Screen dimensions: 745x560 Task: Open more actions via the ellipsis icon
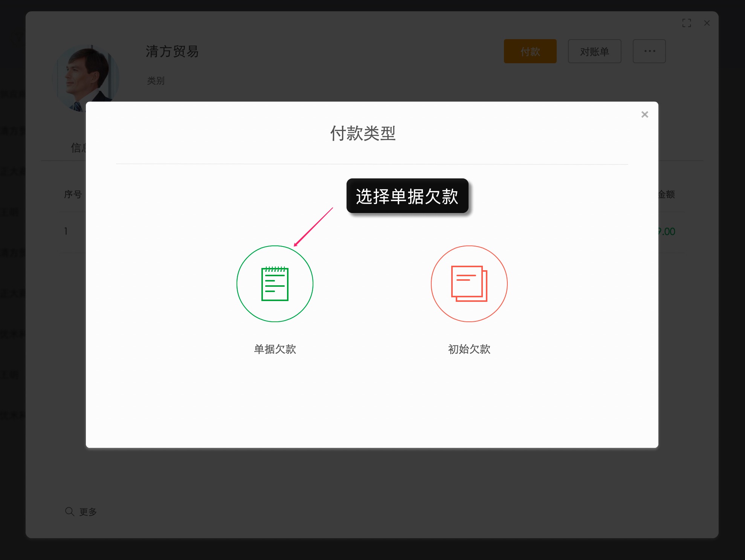tap(649, 51)
